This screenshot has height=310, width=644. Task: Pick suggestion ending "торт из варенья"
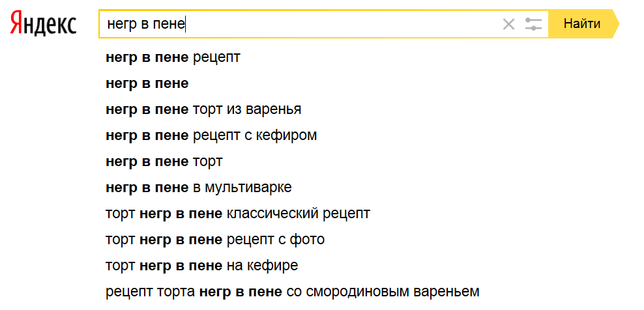(203, 109)
